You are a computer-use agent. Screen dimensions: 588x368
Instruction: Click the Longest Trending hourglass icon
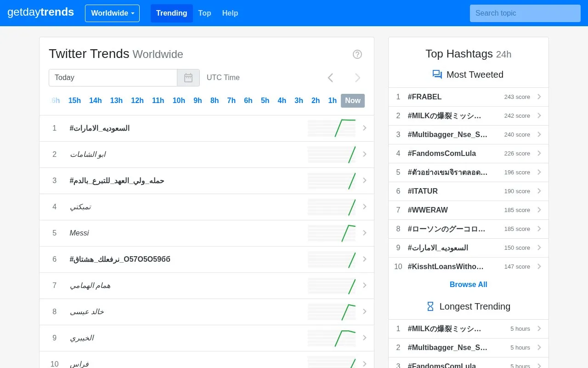tap(430, 306)
